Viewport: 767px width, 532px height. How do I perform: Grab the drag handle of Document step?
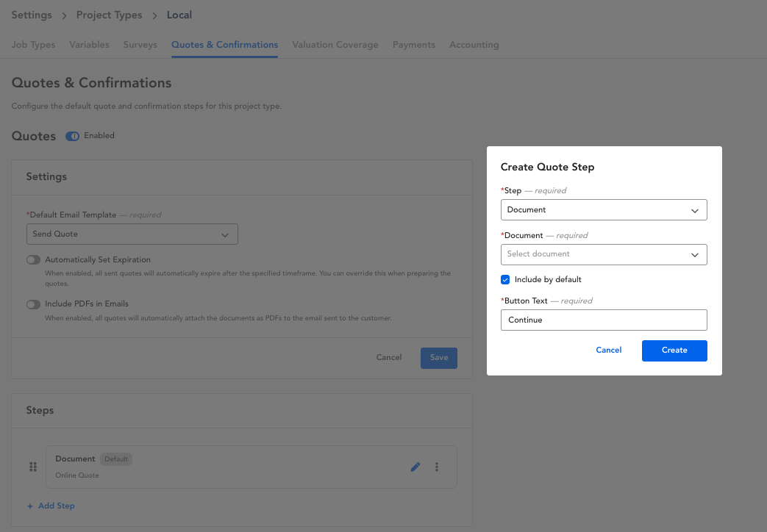pyautogui.click(x=33, y=467)
